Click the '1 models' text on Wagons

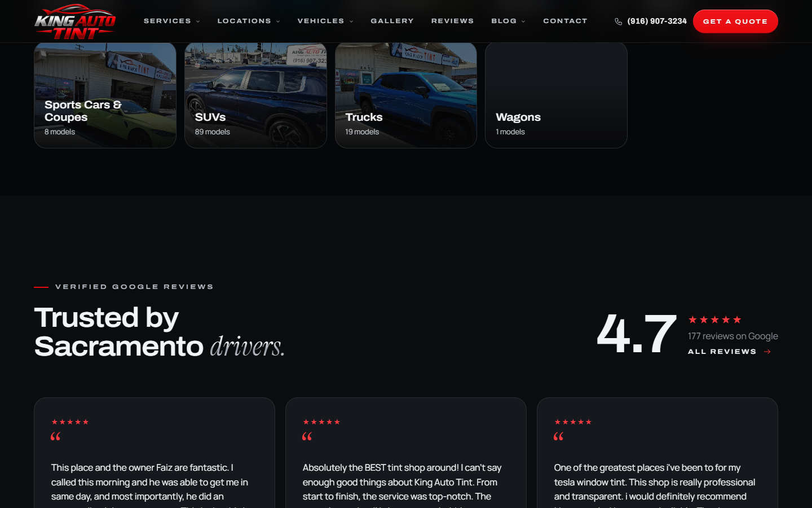[x=510, y=132]
